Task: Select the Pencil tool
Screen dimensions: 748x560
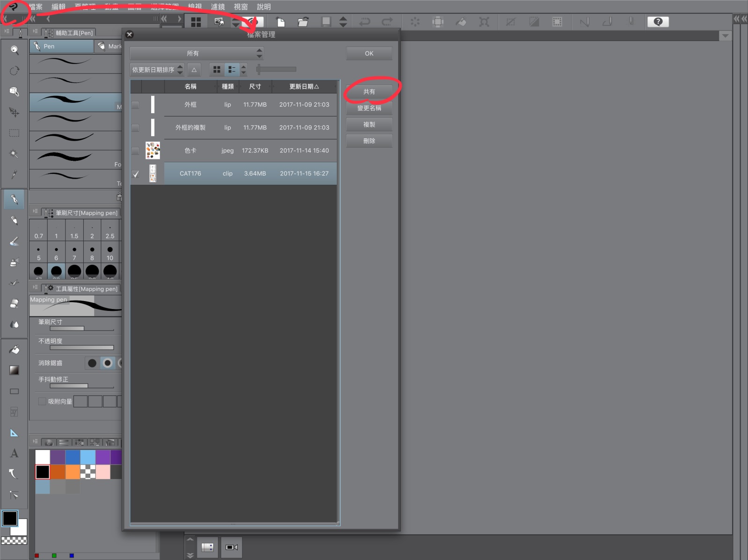Action: [x=15, y=220]
